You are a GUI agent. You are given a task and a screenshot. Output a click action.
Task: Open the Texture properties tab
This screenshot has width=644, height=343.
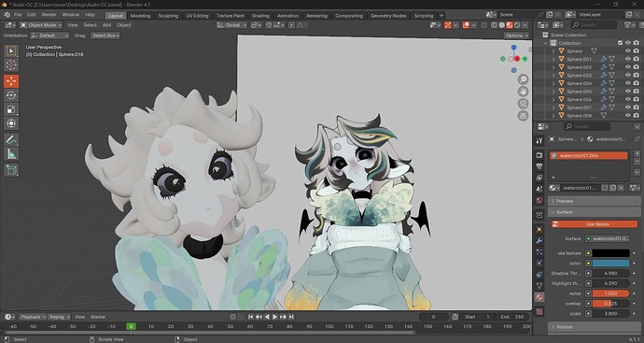pyautogui.click(x=539, y=312)
